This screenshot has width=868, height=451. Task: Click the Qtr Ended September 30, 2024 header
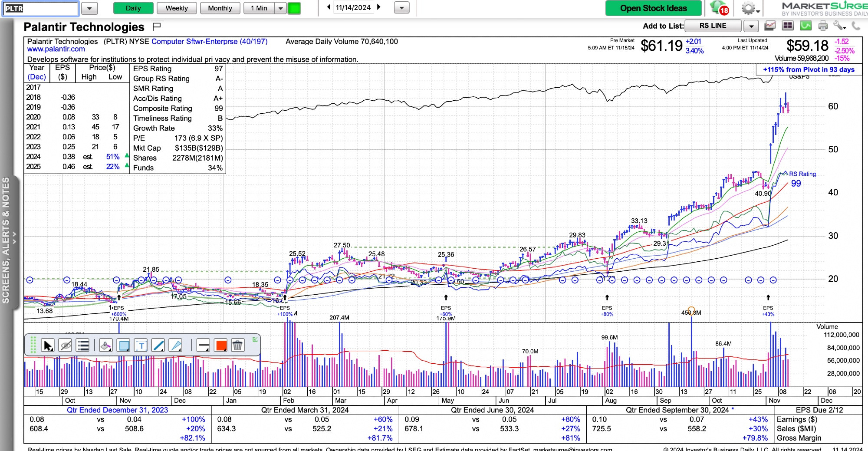click(x=680, y=410)
